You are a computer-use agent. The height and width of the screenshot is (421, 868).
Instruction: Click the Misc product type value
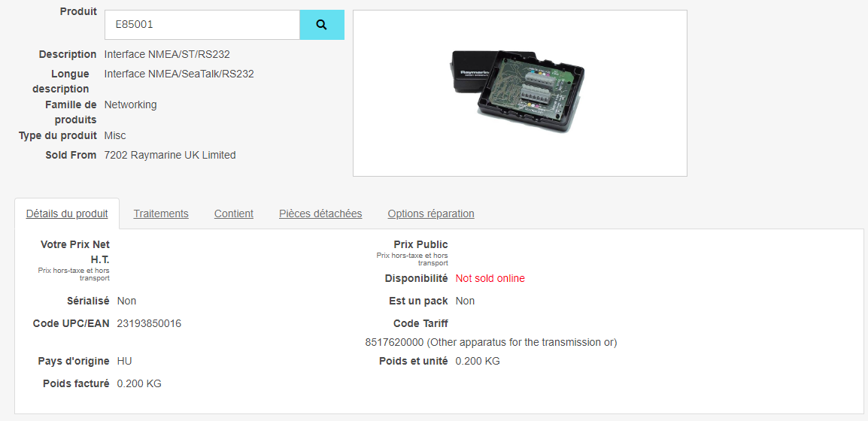pyautogui.click(x=114, y=135)
